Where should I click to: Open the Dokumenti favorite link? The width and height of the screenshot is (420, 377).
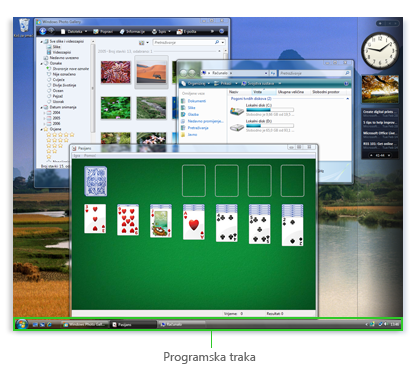[194, 101]
